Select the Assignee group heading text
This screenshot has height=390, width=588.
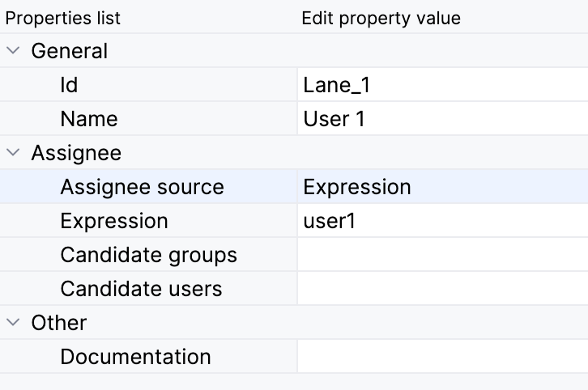(x=76, y=153)
